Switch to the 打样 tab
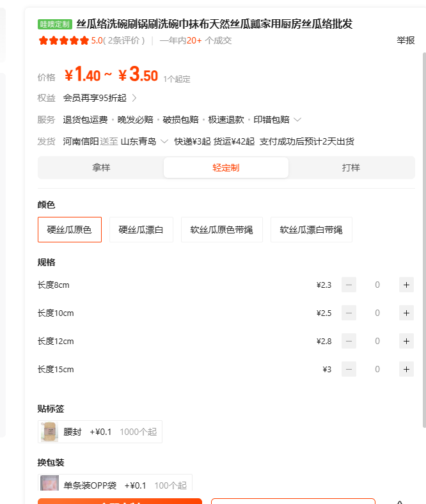 point(351,168)
